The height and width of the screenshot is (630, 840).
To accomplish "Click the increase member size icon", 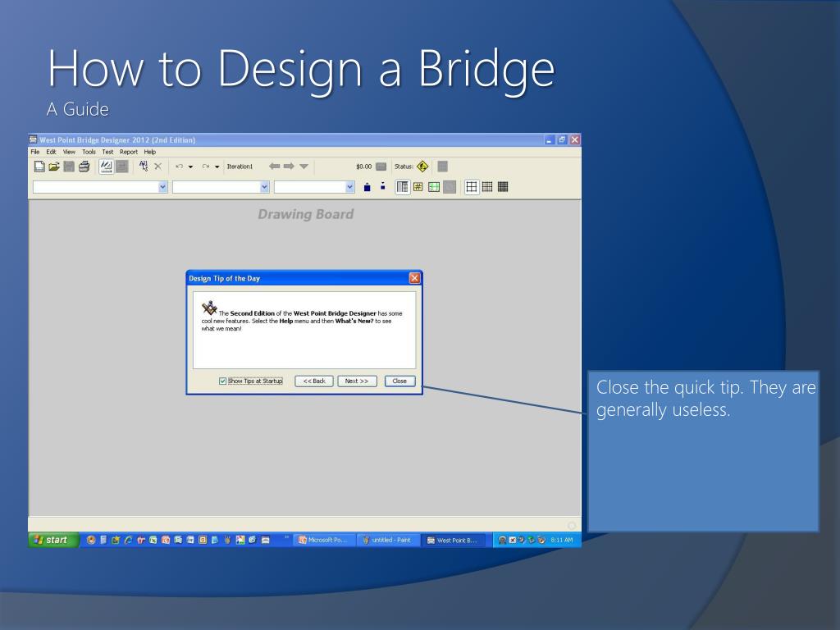I will pos(367,187).
